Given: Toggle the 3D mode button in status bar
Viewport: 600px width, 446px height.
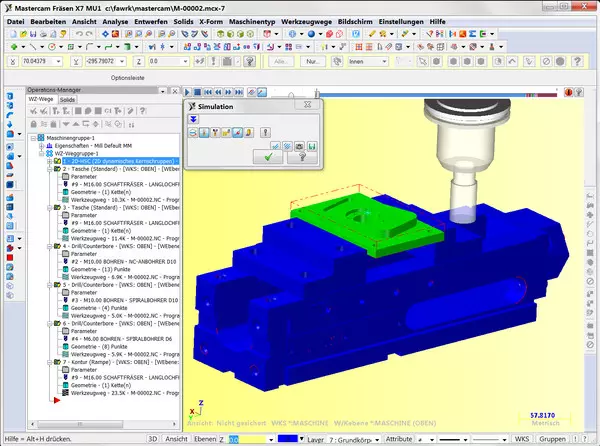Looking at the screenshot, I should [153, 438].
